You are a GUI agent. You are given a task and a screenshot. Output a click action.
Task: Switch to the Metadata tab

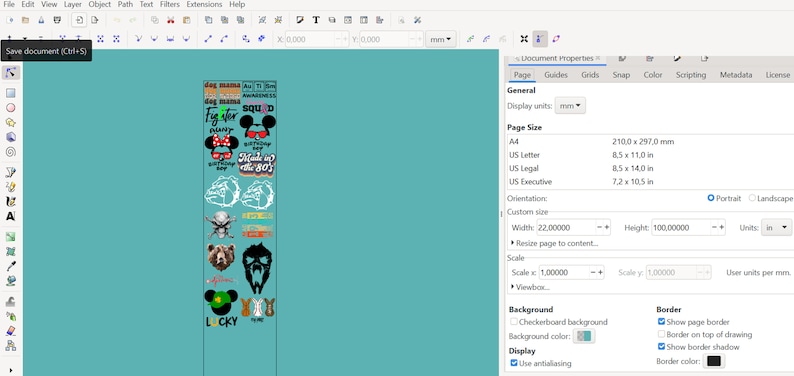coord(736,75)
